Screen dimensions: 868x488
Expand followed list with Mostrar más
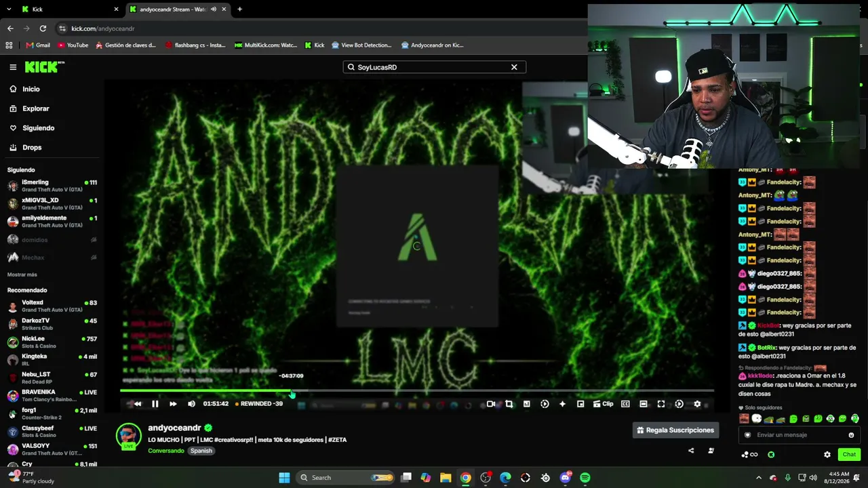click(22, 274)
